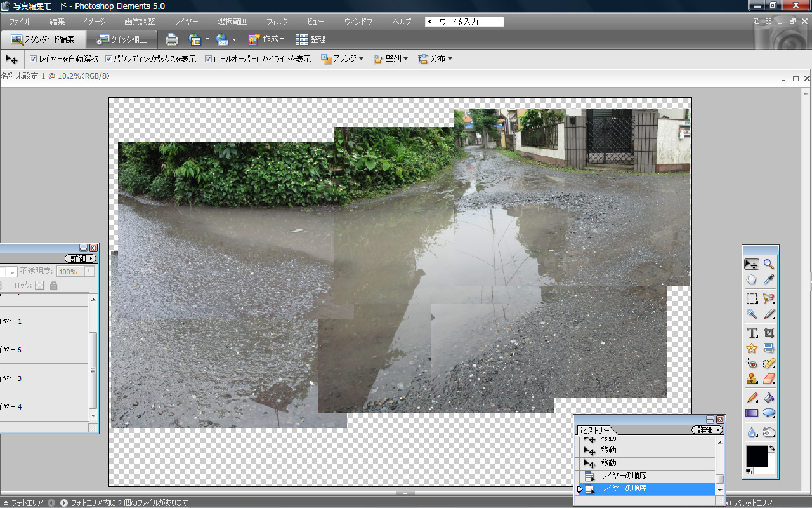Open the 整列 dropdown
812x508 pixels.
pos(390,58)
